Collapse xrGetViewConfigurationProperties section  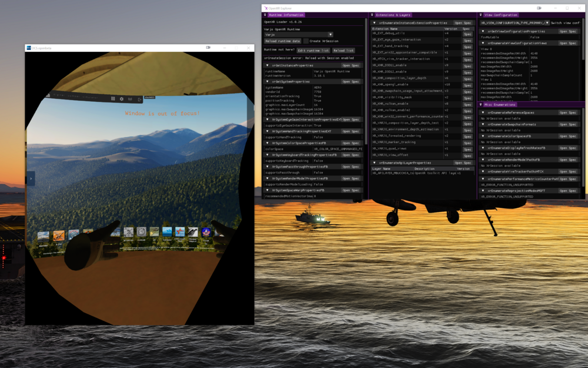[483, 32]
